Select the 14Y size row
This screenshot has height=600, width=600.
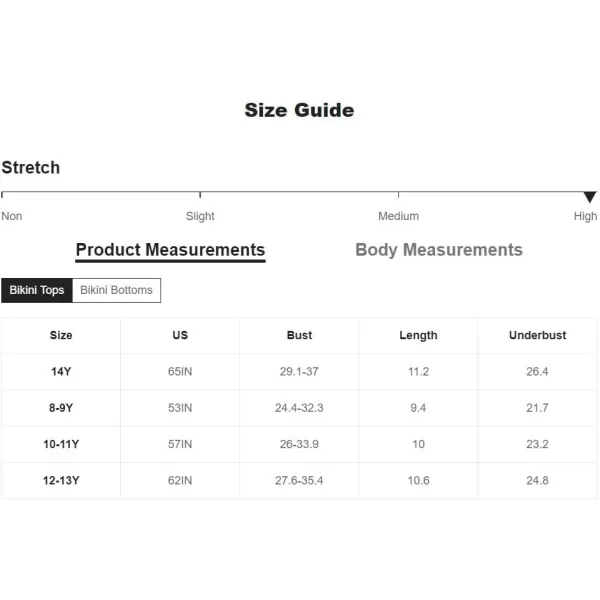[299, 372]
